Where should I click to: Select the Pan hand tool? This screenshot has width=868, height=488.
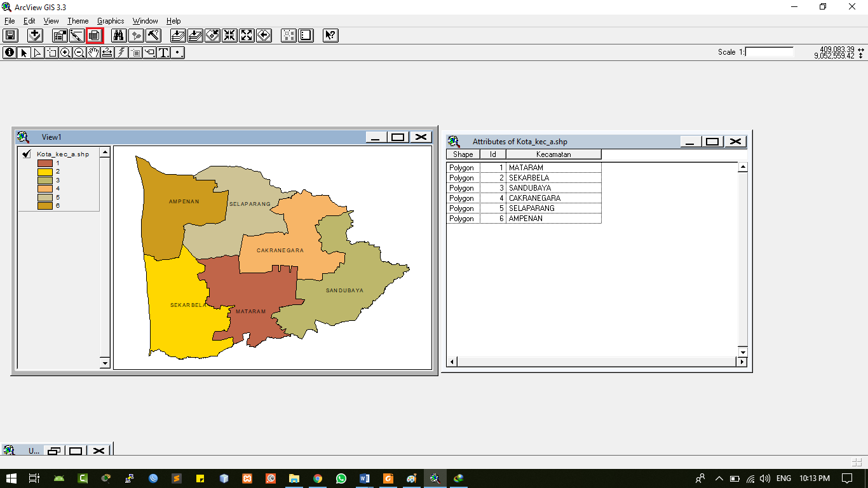tap(93, 53)
